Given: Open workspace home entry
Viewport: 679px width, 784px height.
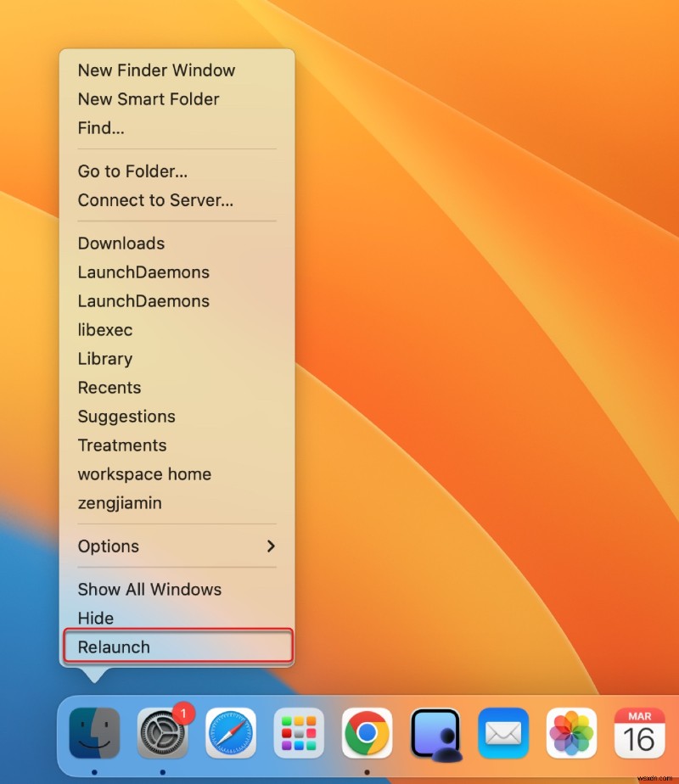Looking at the screenshot, I should coord(177,474).
